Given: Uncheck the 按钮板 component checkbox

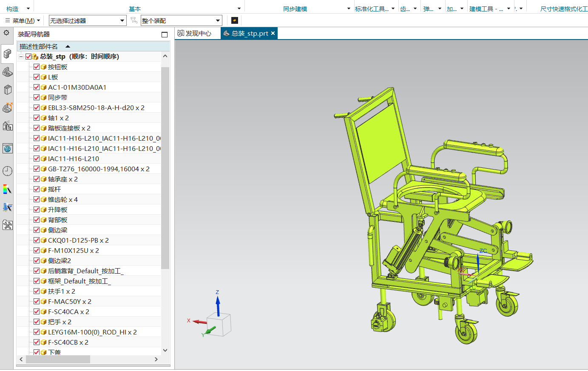Looking at the screenshot, I should (x=37, y=67).
